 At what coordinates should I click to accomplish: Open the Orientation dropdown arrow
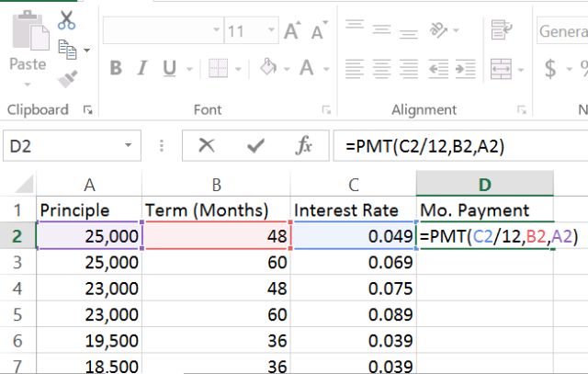point(457,30)
